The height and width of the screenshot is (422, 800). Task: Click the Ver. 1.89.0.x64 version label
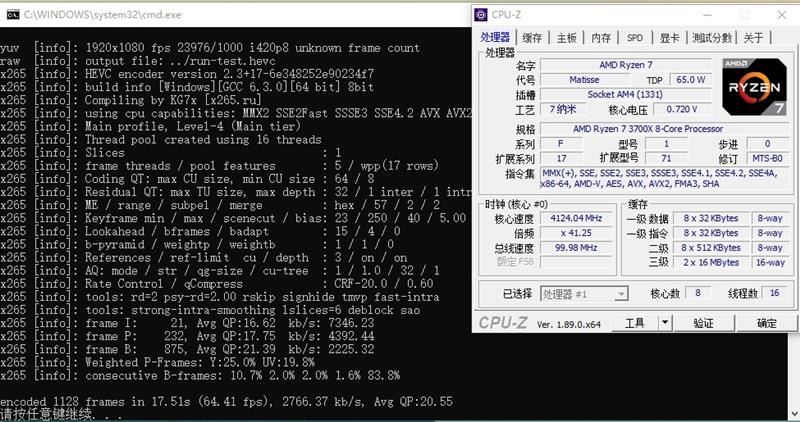tap(568, 324)
